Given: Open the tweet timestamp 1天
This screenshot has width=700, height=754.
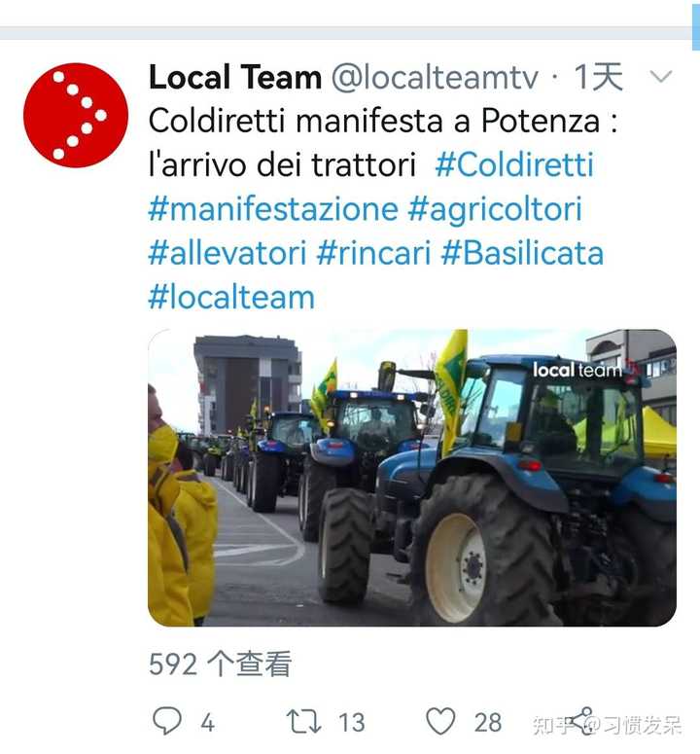Looking at the screenshot, I should (x=599, y=77).
